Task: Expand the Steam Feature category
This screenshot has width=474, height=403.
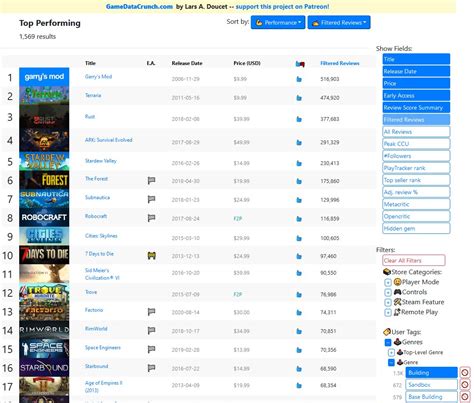Action: click(x=388, y=302)
